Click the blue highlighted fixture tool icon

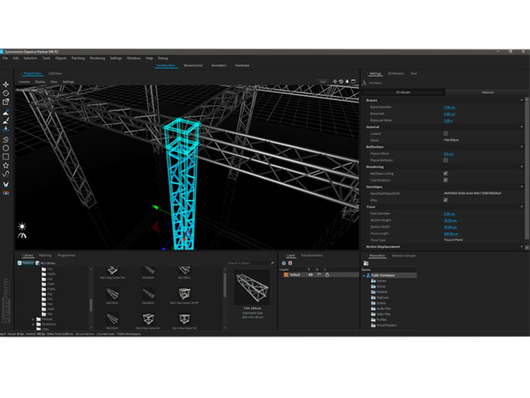tap(6, 128)
